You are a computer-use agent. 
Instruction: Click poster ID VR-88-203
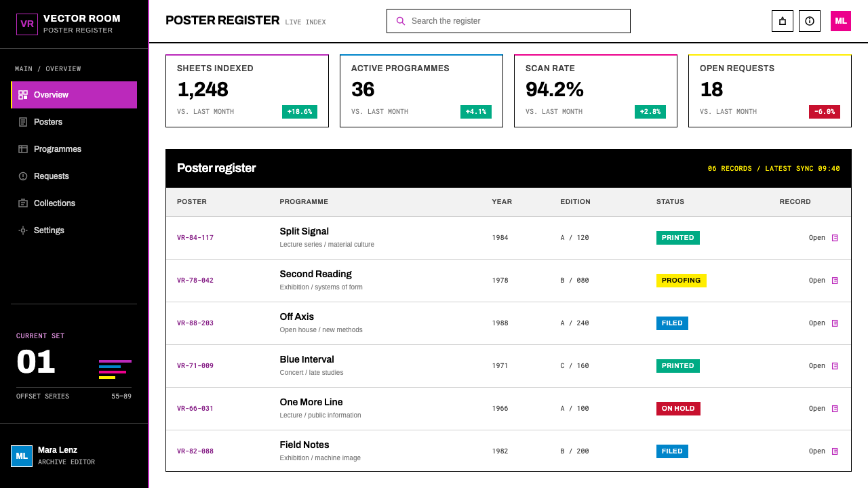(195, 323)
